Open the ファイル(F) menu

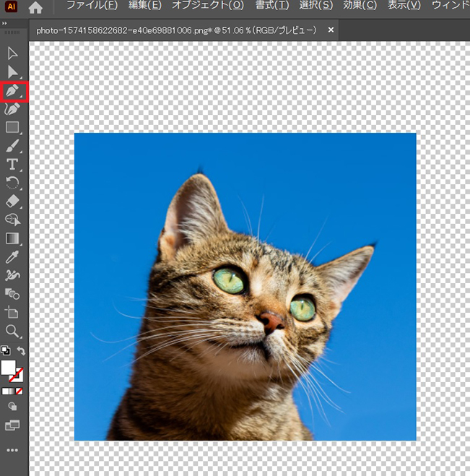[x=92, y=7]
